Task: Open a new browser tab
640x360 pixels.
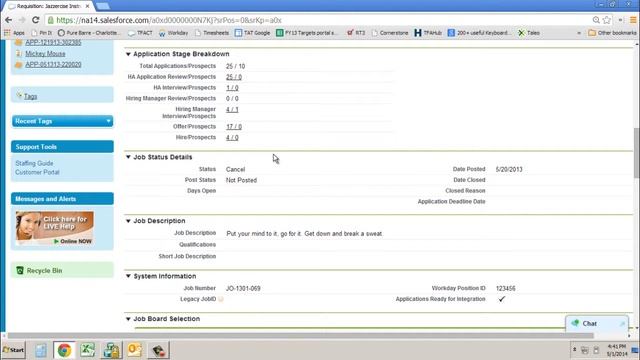Action: (x=102, y=6)
